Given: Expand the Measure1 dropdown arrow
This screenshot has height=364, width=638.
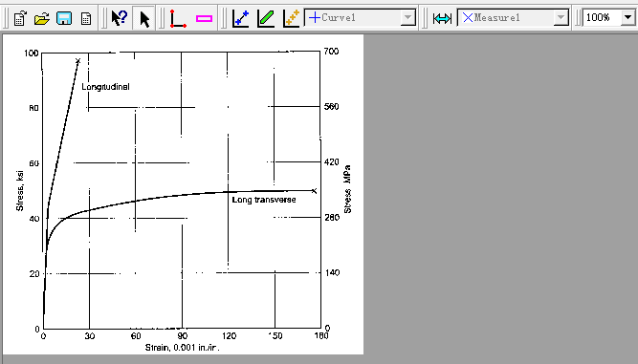Looking at the screenshot, I should click(x=561, y=18).
